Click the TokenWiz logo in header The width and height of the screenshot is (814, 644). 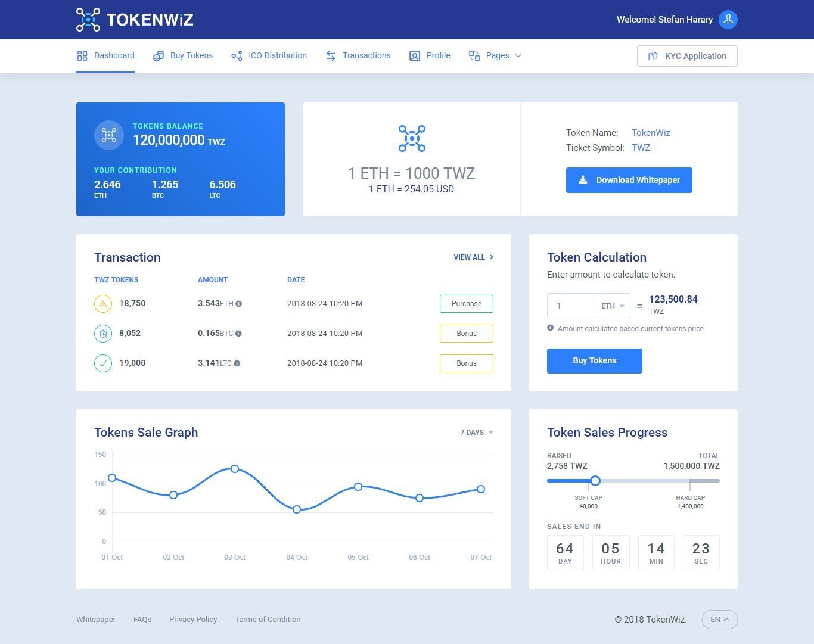(135, 20)
